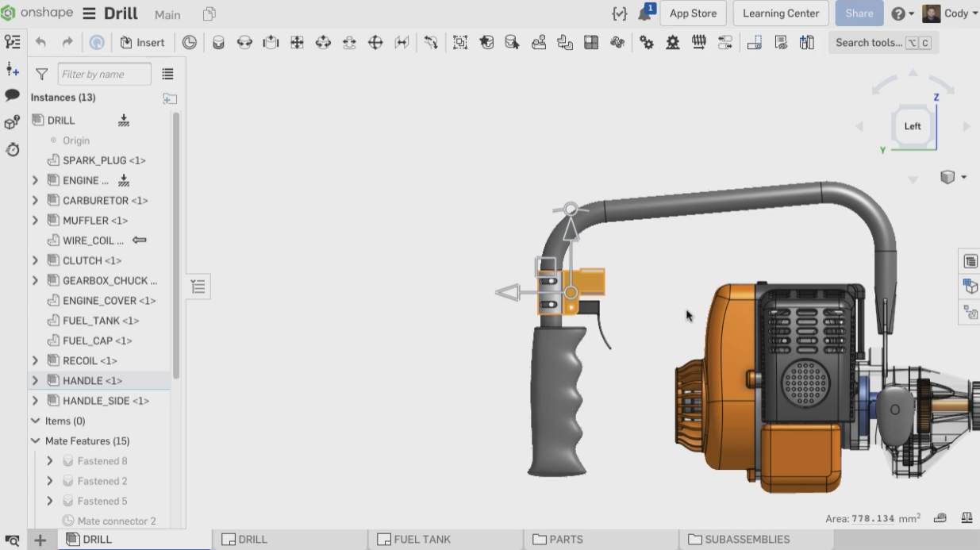Open the Learning Center
This screenshot has width=980, height=550.
(780, 13)
